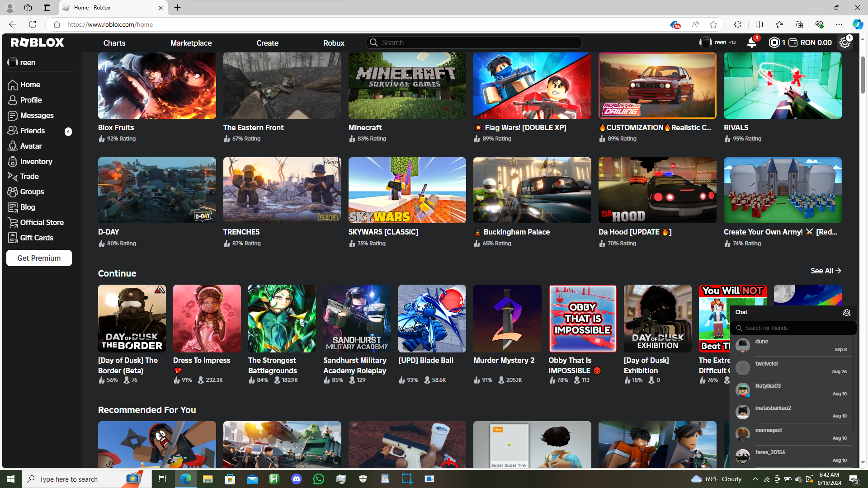
Task: Open the Edge Copilot icon
Action: (x=858, y=24)
